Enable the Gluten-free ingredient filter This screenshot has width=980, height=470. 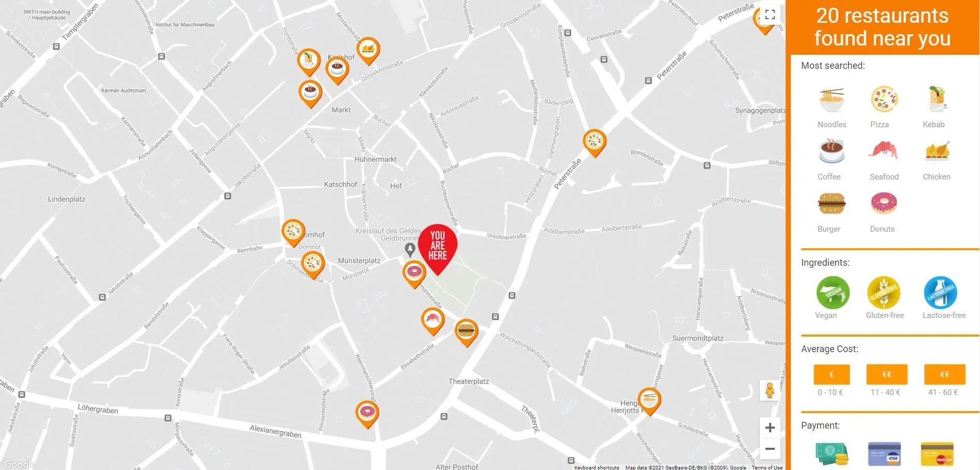pos(884,293)
